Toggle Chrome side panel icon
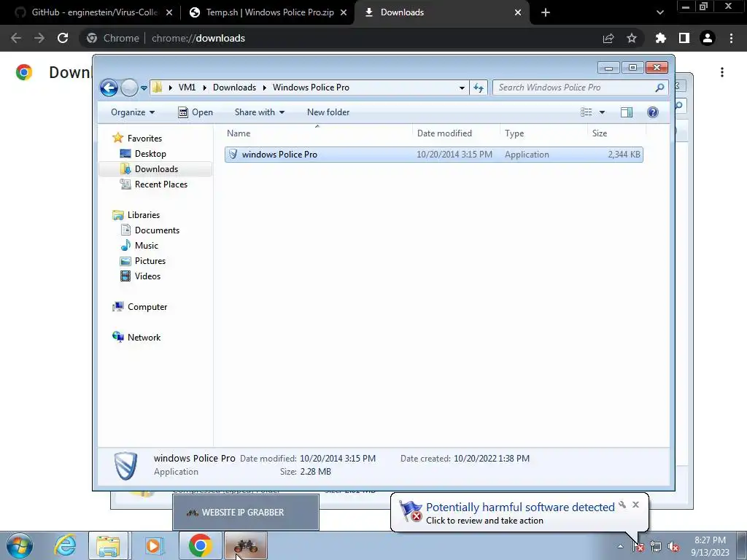Viewport: 747px width, 560px height. click(684, 38)
